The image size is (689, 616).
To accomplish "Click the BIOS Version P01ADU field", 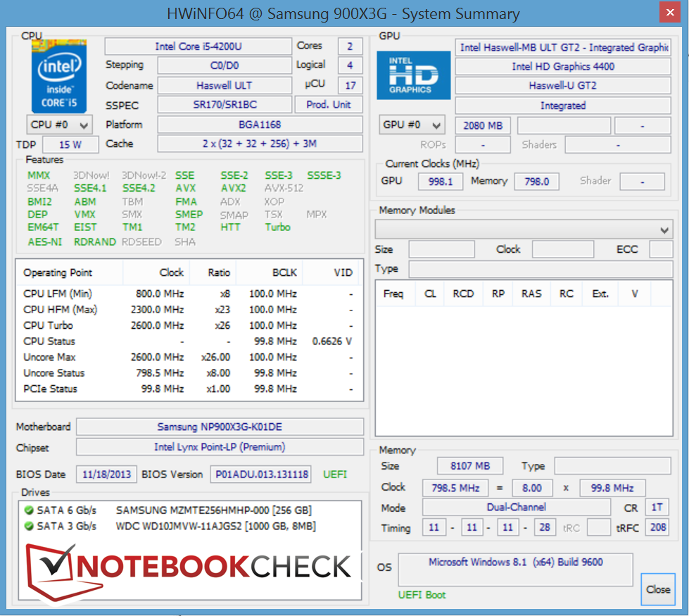I will pyautogui.click(x=261, y=474).
